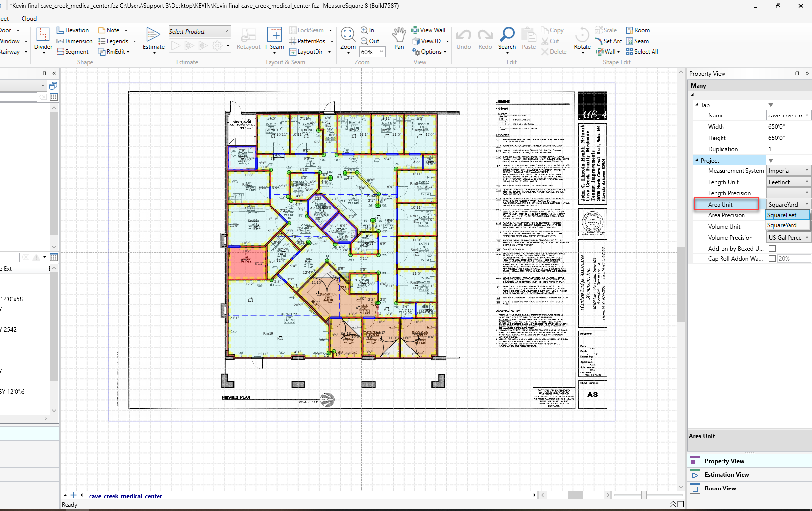Click the Width value 650'0"
The image size is (812, 511).
tap(788, 127)
